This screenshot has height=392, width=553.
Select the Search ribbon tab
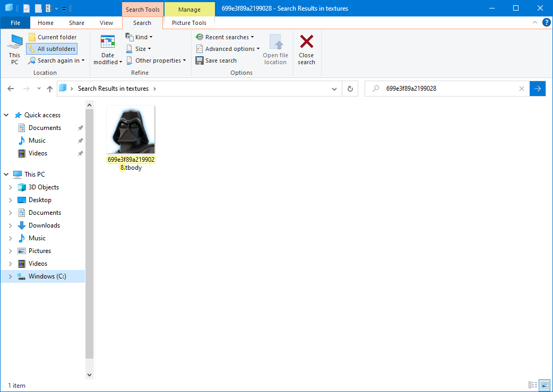142,23
